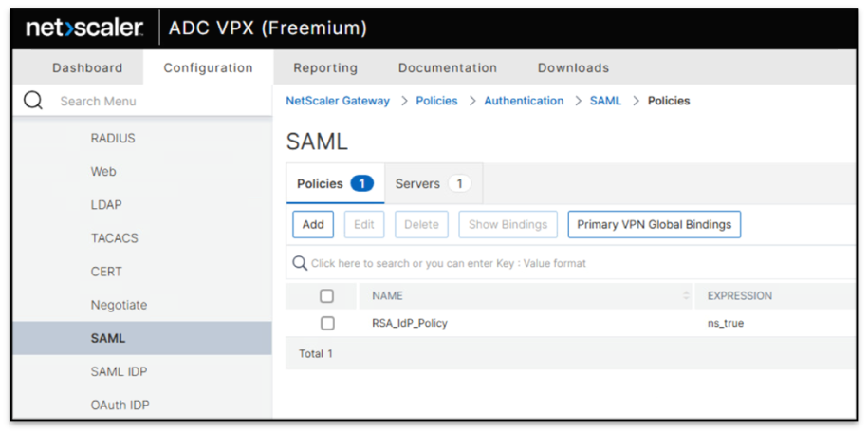Click the Authentication breadcrumb link
The width and height of the screenshot is (868, 434).
coord(524,101)
